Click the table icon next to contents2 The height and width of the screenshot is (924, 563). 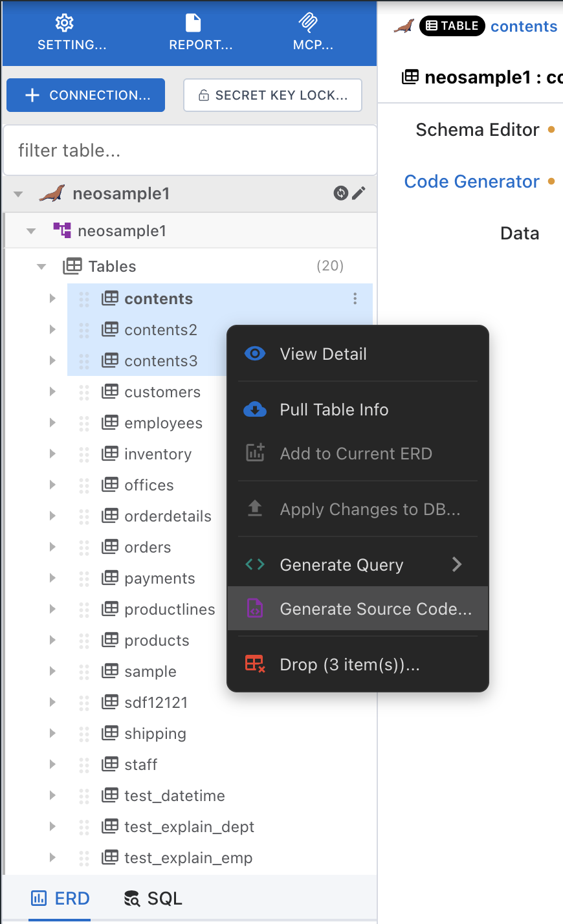pos(110,329)
